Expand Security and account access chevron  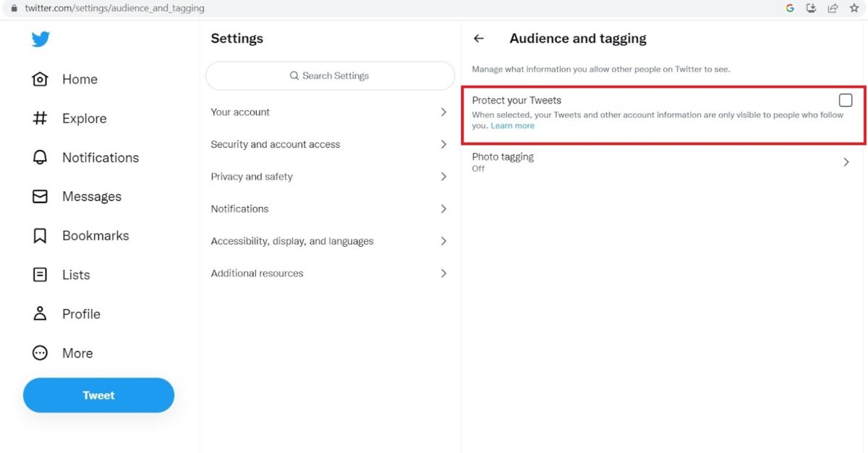click(443, 145)
